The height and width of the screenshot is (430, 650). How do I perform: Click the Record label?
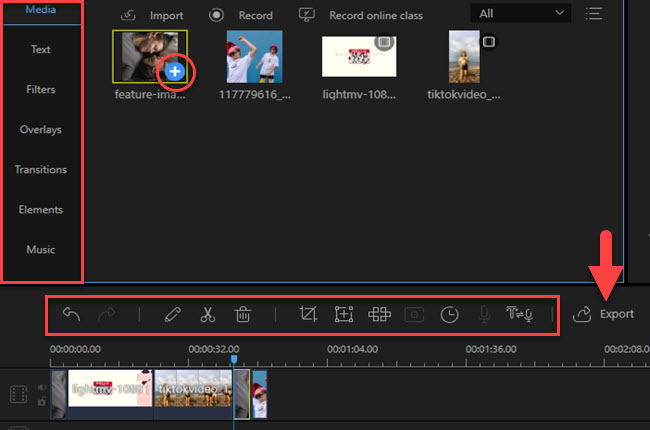pos(255,16)
